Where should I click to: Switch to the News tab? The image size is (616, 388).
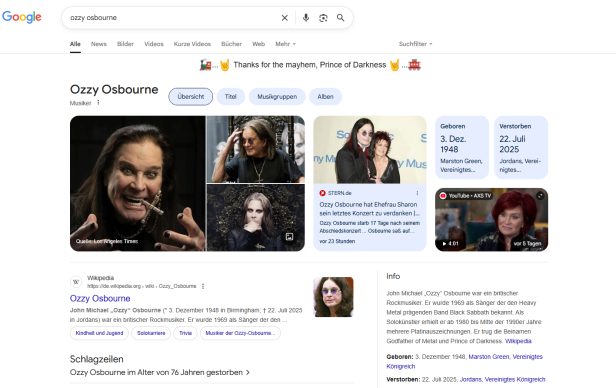point(99,44)
